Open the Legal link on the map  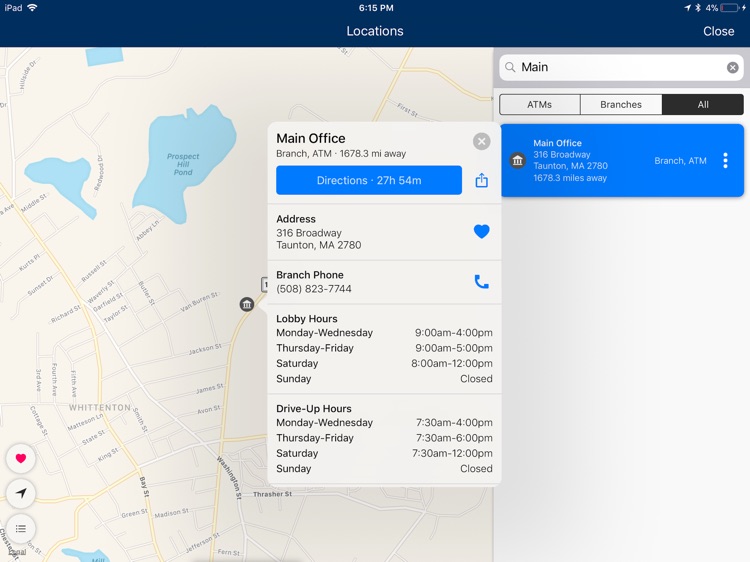tap(17, 552)
